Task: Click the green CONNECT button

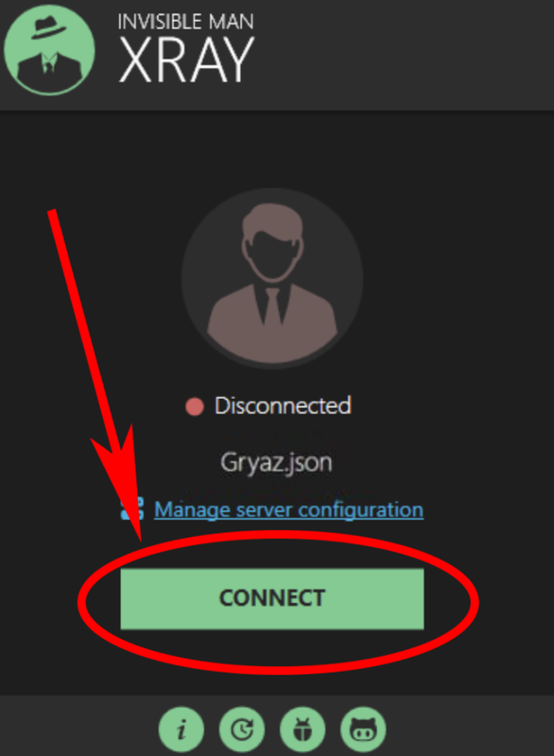Action: pos(272,598)
